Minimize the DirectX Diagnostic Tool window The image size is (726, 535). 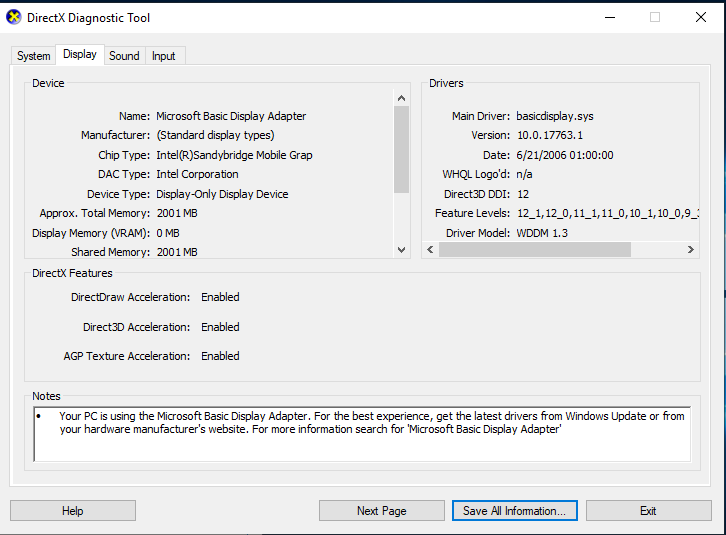(x=610, y=18)
